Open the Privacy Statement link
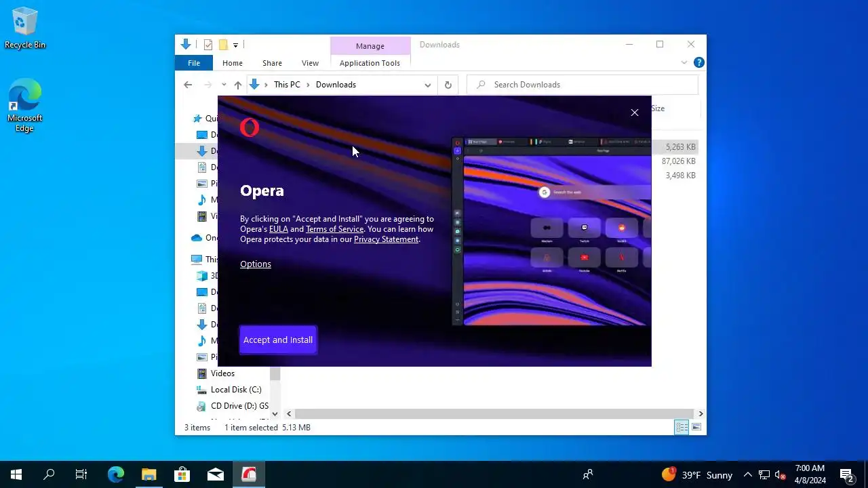 point(386,239)
